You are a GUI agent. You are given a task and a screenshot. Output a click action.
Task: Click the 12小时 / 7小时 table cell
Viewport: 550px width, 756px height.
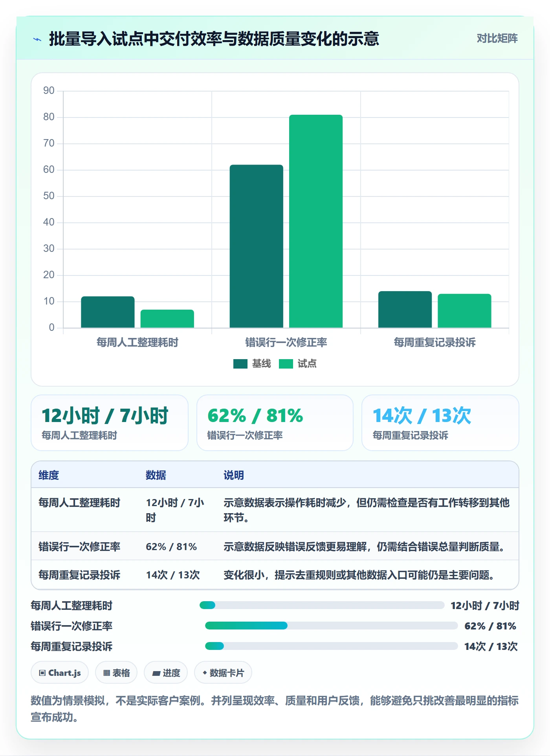(x=175, y=510)
